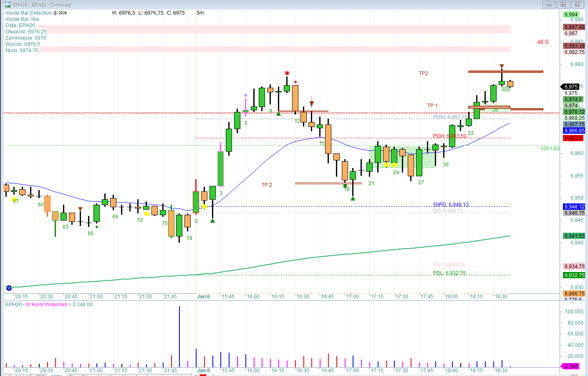Click the PDH 6,963.50 level label
This screenshot has height=376, width=588.
pos(449,136)
